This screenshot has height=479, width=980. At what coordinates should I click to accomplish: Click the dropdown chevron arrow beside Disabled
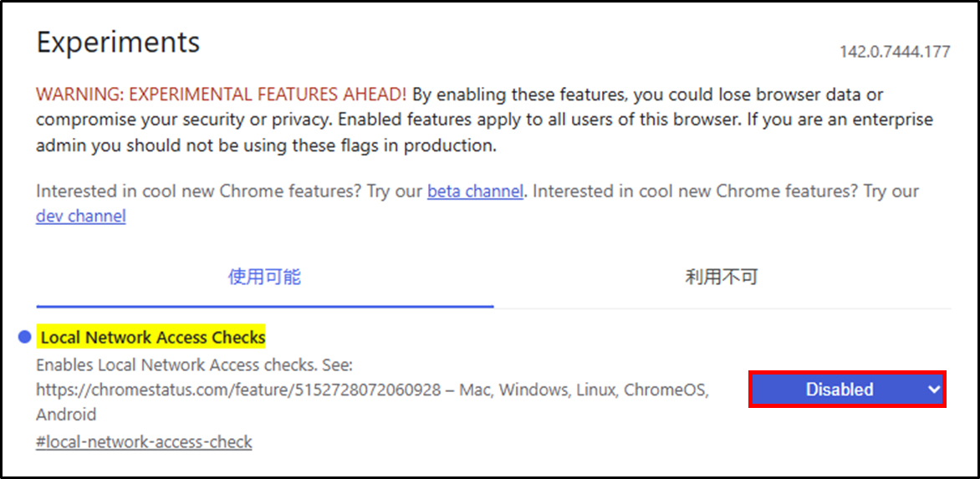[933, 390]
